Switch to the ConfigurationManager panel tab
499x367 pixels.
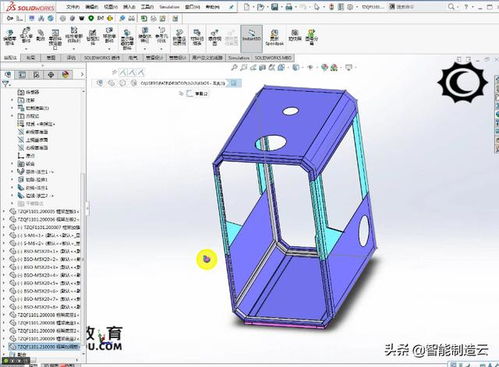[36, 74]
